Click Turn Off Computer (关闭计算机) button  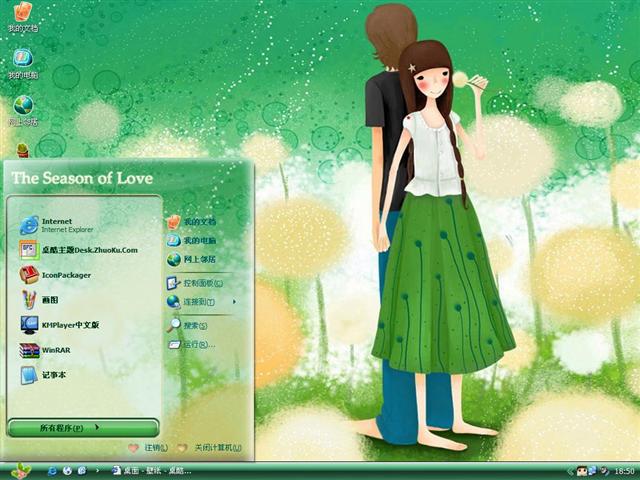[209, 448]
